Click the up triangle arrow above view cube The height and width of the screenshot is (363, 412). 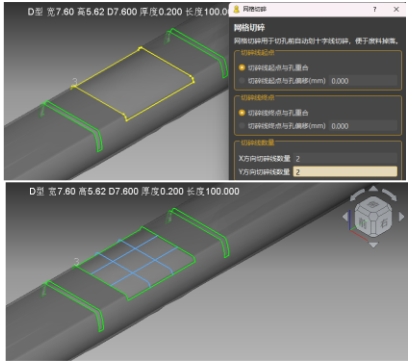(x=373, y=189)
